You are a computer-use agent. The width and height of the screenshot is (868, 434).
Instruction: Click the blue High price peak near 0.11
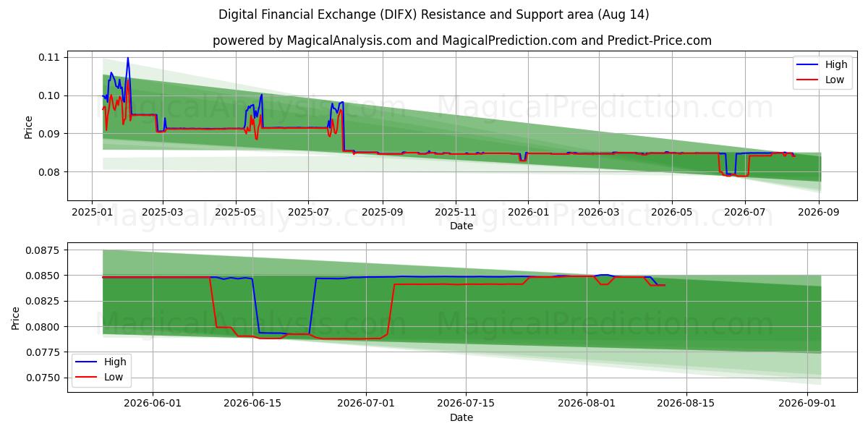(x=128, y=59)
